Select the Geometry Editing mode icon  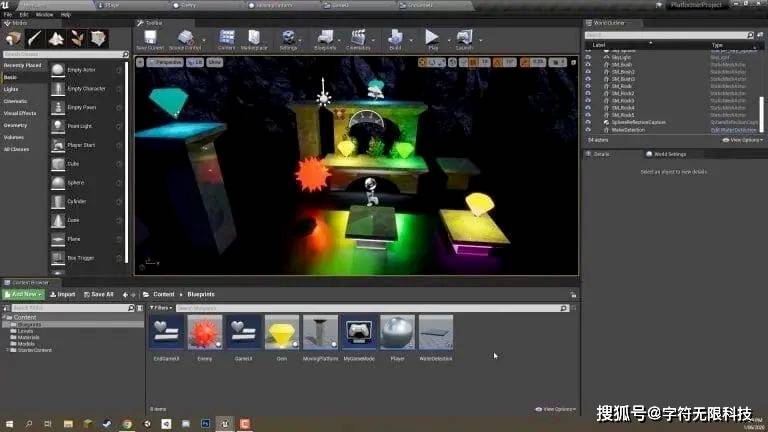pyautogui.click(x=98, y=38)
